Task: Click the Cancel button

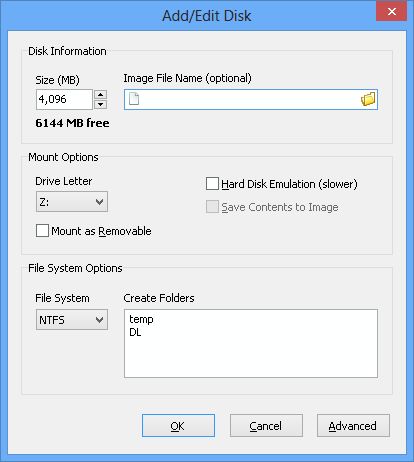Action: pyautogui.click(x=266, y=426)
